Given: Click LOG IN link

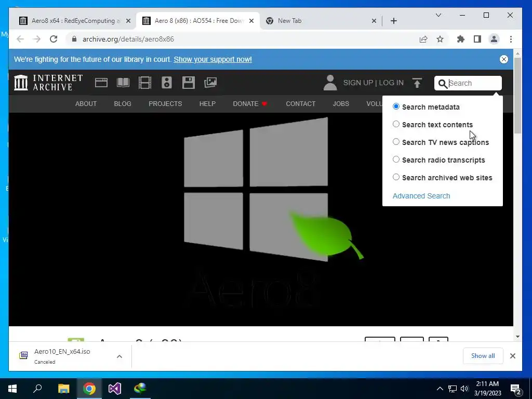Looking at the screenshot, I should (x=391, y=83).
